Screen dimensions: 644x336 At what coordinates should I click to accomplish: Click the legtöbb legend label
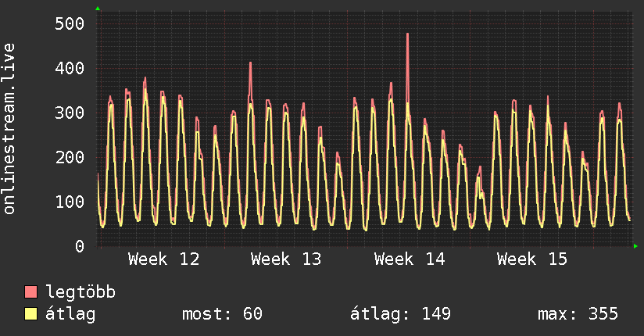(80, 291)
